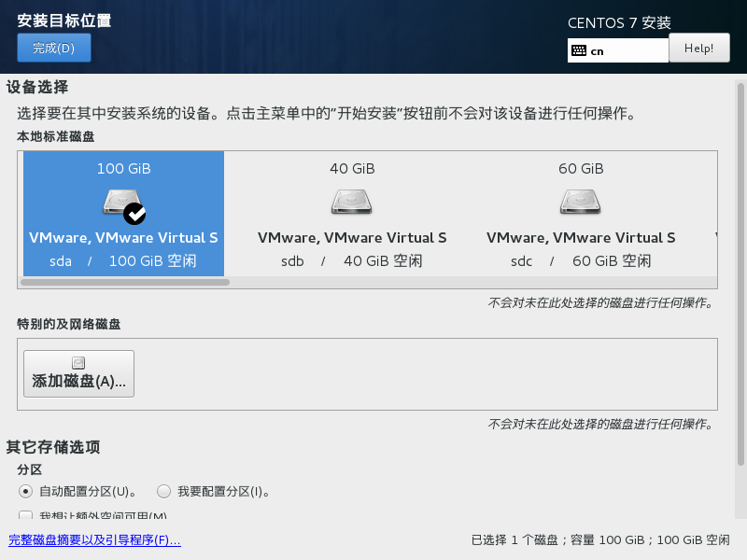This screenshot has height=560, width=747.
Task: Click the 安装目标位置 page title
Action: [x=64, y=21]
